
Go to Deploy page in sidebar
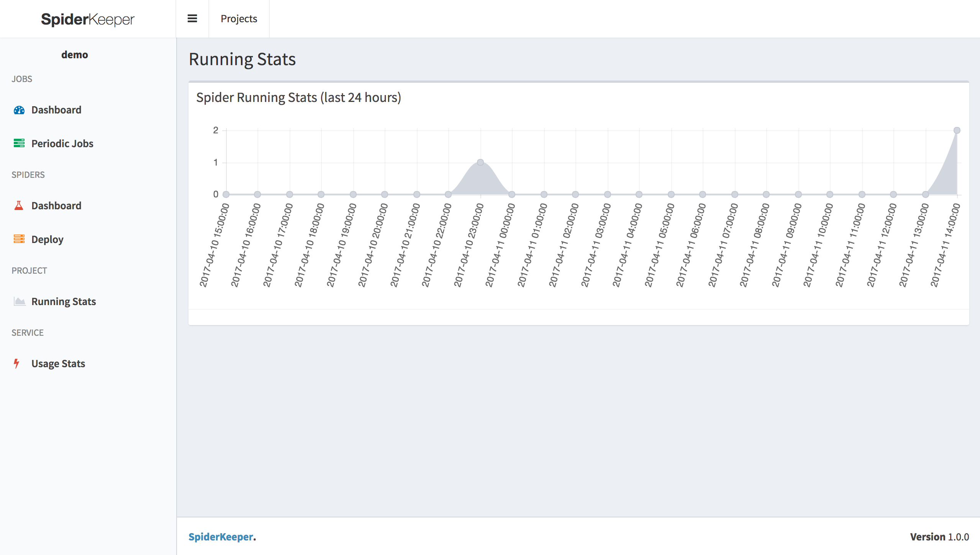[47, 240]
